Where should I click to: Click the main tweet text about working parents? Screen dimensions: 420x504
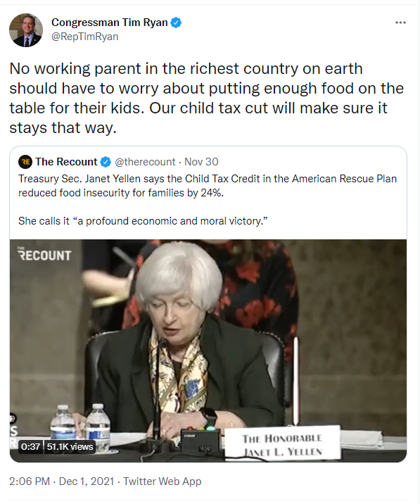(206, 98)
